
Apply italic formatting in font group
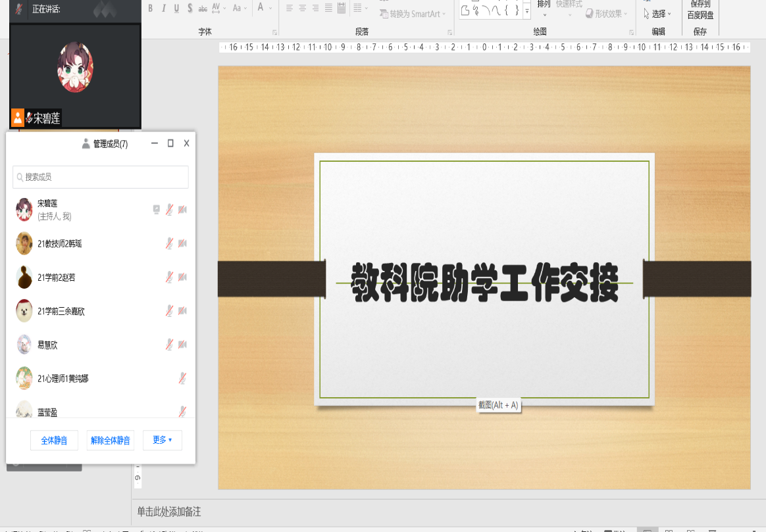[163, 8]
